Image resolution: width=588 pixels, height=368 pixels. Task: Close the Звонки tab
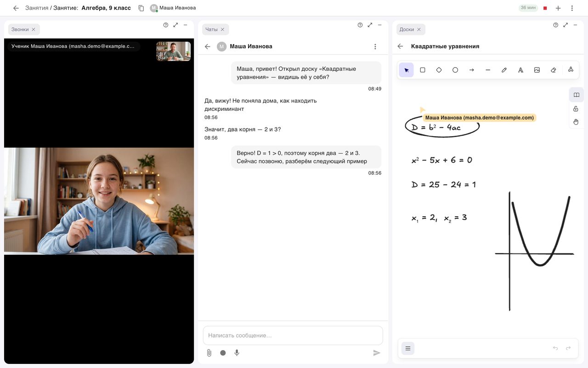point(34,29)
